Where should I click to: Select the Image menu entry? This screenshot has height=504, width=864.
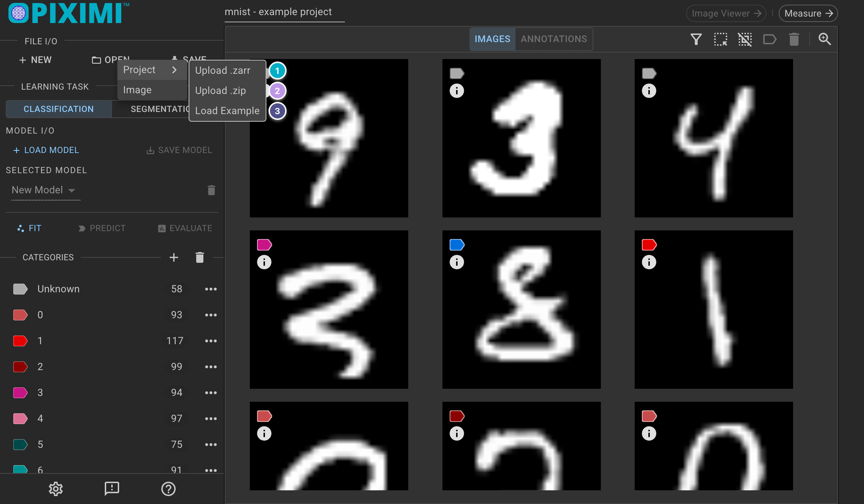point(152,90)
